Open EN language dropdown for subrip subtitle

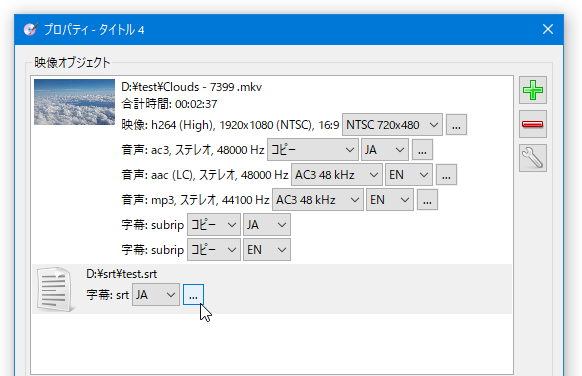[267, 250]
